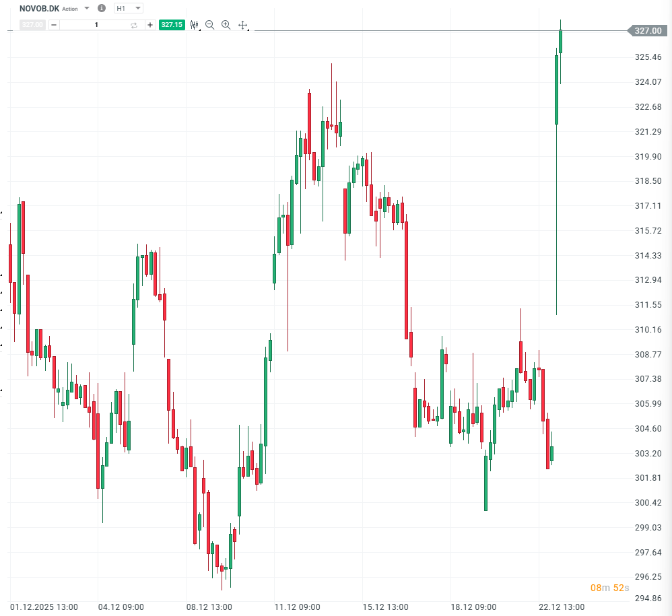
Task: Activate the crosshair move tool
Action: 242,25
